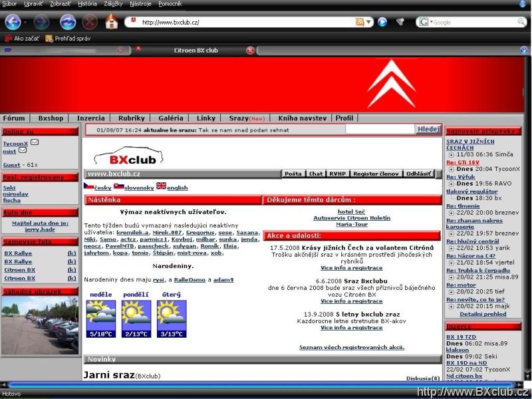Close the Citroen BX club tab
The image size is (532, 399).
(x=250, y=51)
